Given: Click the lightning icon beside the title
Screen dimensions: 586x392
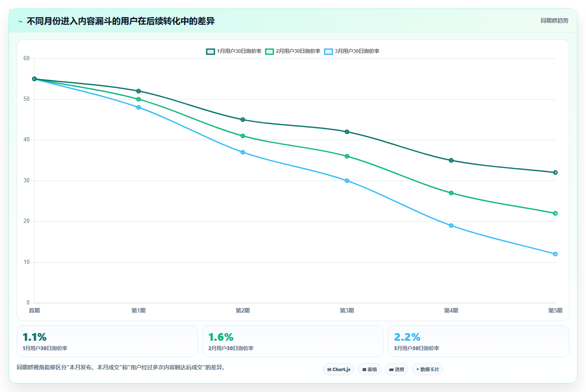Looking at the screenshot, I should coord(21,21).
